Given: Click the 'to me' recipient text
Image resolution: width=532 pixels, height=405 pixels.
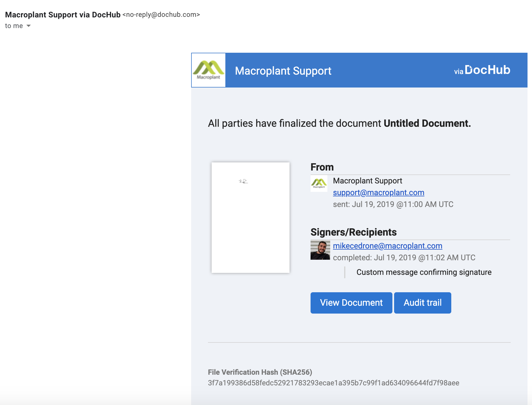Looking at the screenshot, I should click(x=14, y=26).
